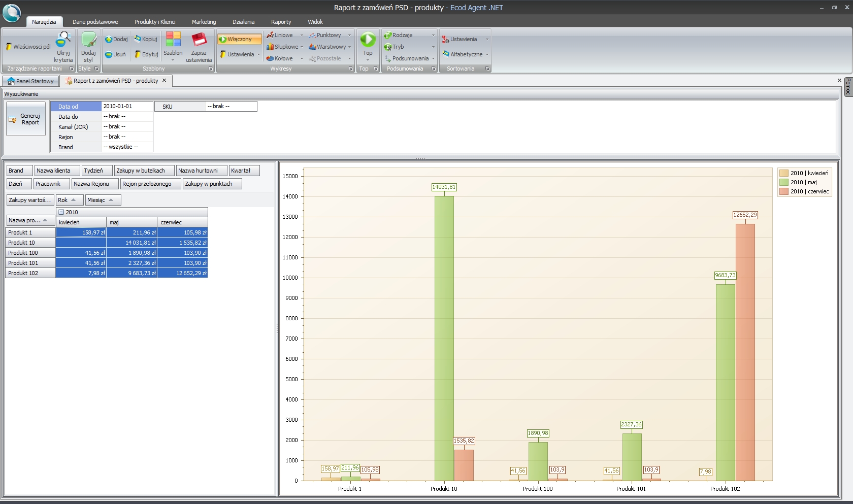Switch to the Raporty ribbon tab
Image resolution: width=853 pixels, height=504 pixels.
tap(281, 22)
